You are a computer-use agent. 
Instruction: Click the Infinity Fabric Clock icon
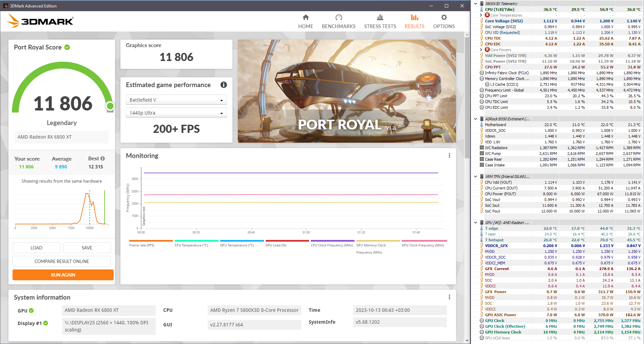click(x=482, y=73)
